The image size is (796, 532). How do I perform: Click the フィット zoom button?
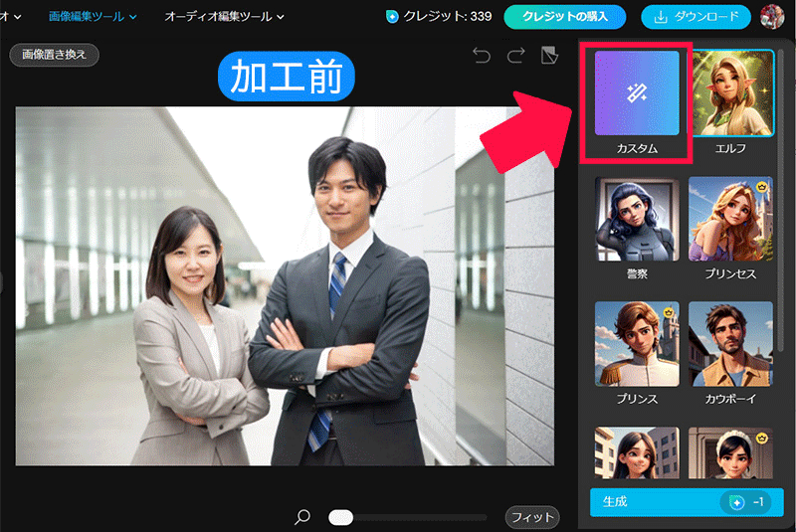pyautogui.click(x=532, y=517)
